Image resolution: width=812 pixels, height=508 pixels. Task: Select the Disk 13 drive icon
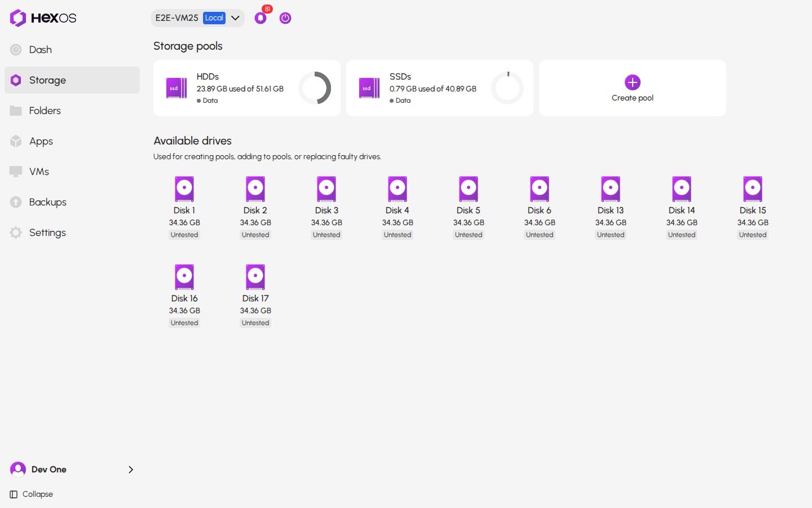tap(611, 189)
